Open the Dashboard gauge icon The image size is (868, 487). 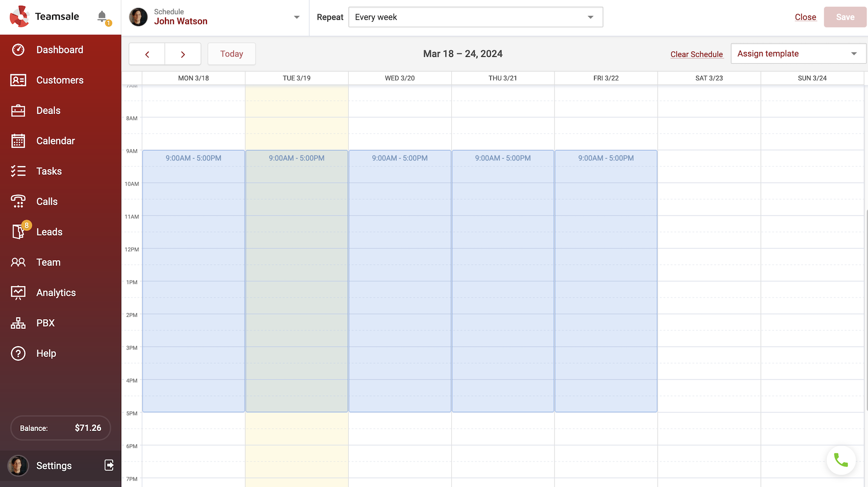click(18, 50)
